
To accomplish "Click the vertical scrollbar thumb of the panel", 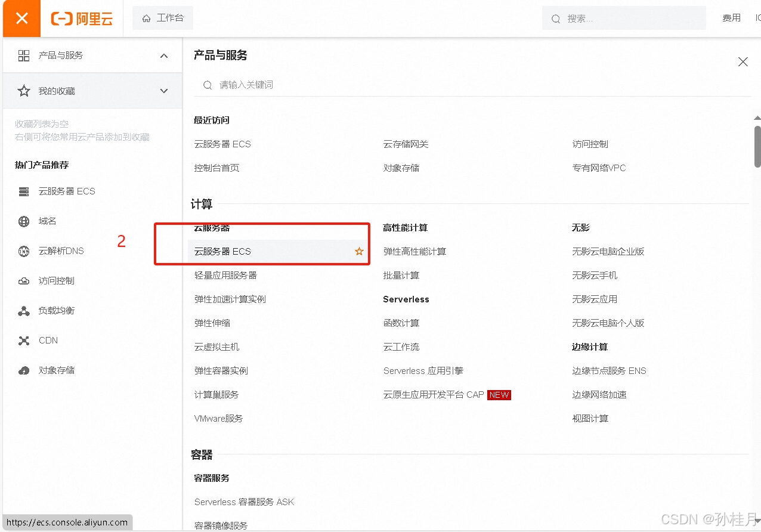I will click(757, 146).
